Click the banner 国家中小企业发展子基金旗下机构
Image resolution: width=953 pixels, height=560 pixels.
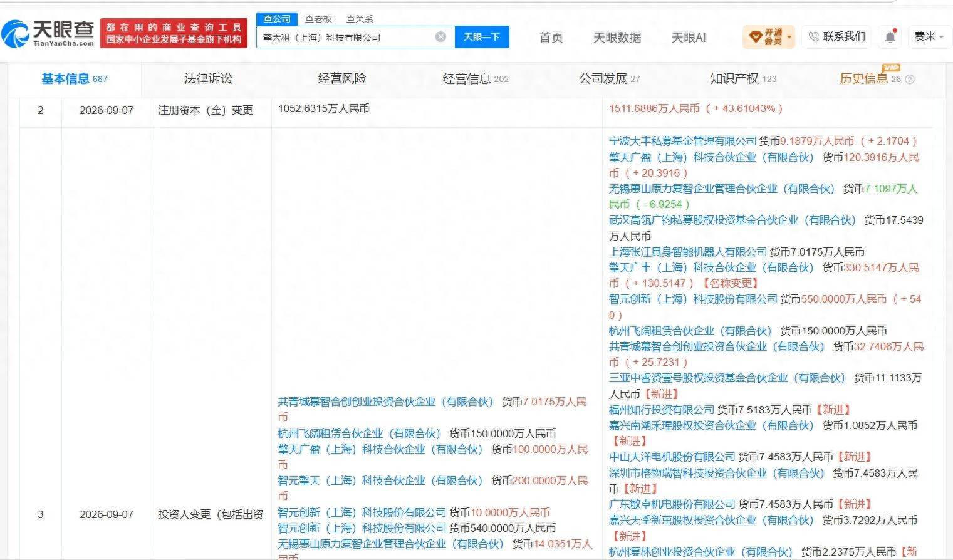point(174,39)
